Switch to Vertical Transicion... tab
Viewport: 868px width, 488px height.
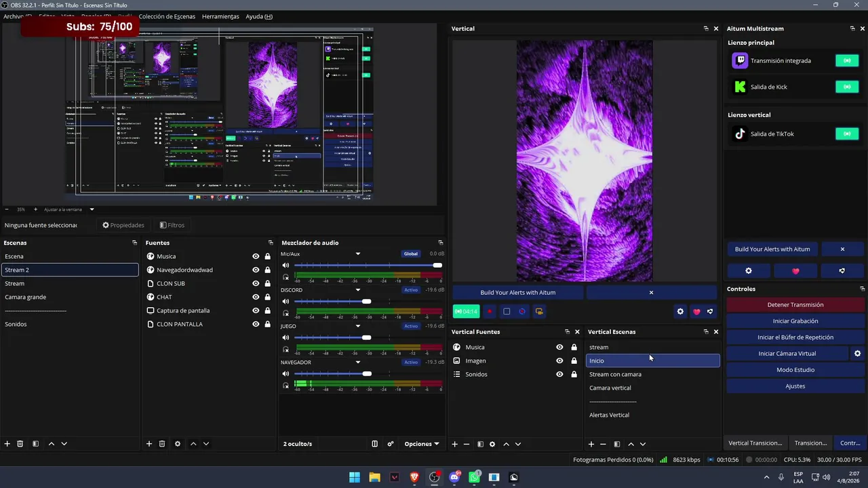click(755, 443)
